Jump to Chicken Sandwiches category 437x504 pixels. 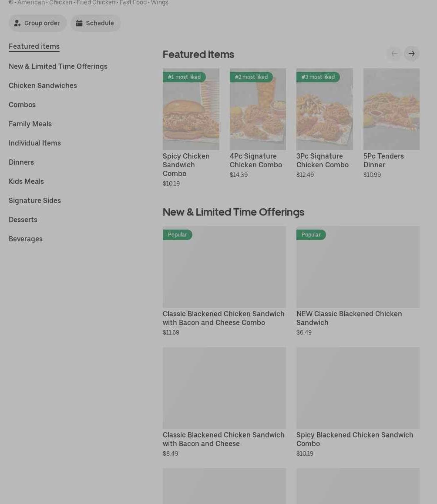tap(43, 85)
